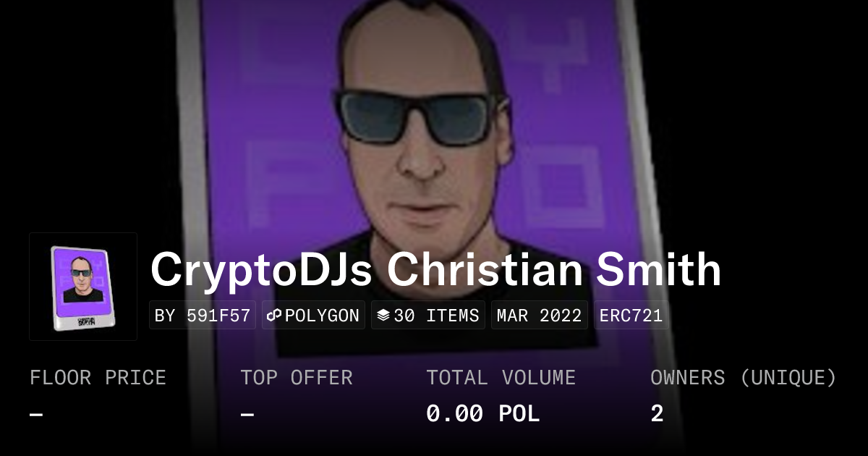
Task: Click the unique owners count 2
Action: [x=657, y=414]
